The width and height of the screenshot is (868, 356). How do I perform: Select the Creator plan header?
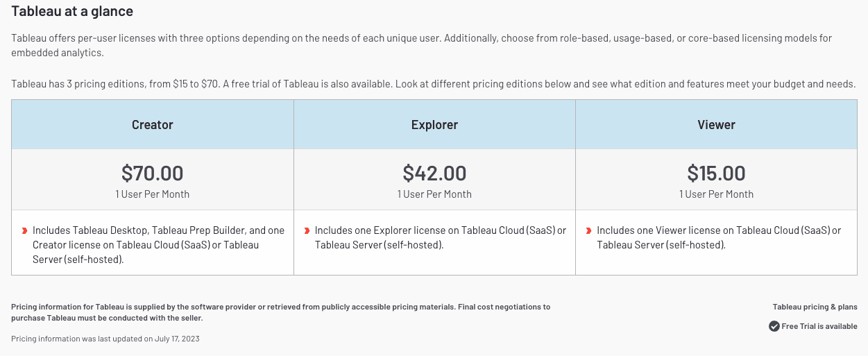click(153, 125)
